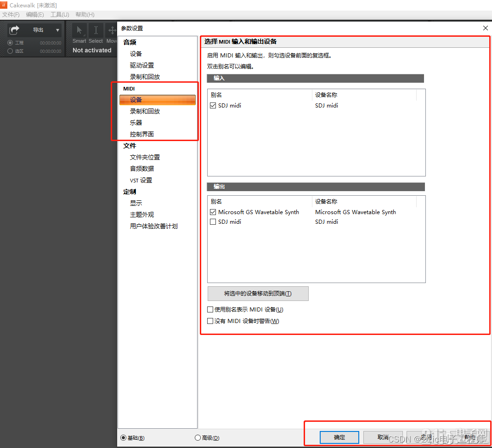
Task: Select 设备 under 音频
Action: (136, 54)
